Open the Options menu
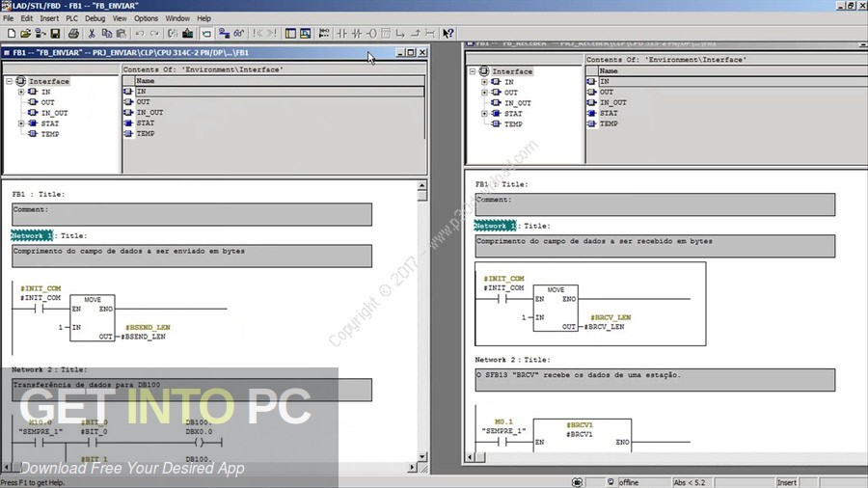 pos(147,18)
